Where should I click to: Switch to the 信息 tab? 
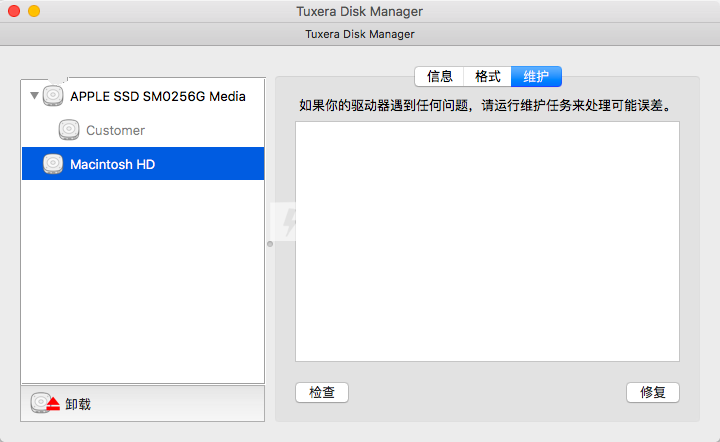(x=439, y=76)
